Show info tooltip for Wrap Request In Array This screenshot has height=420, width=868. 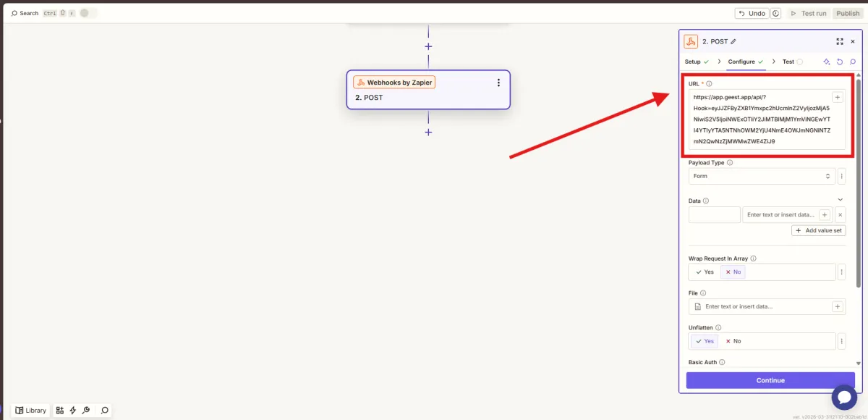753,259
